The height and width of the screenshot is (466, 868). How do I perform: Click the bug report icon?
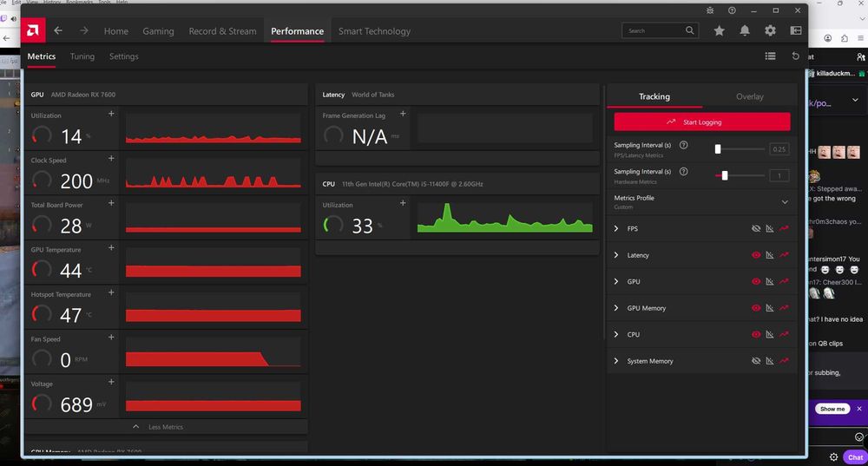coord(710,10)
